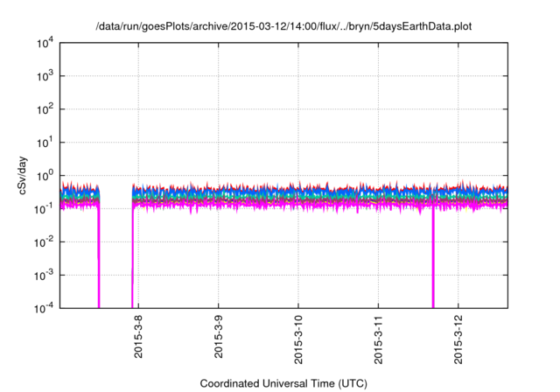Click the 10^2 y-axis tick label

click(x=45, y=109)
